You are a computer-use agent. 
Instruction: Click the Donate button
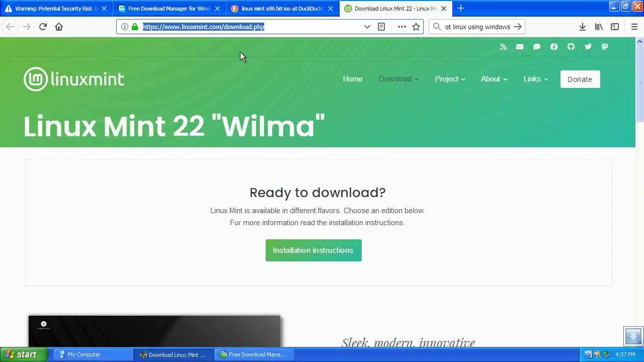pos(580,79)
